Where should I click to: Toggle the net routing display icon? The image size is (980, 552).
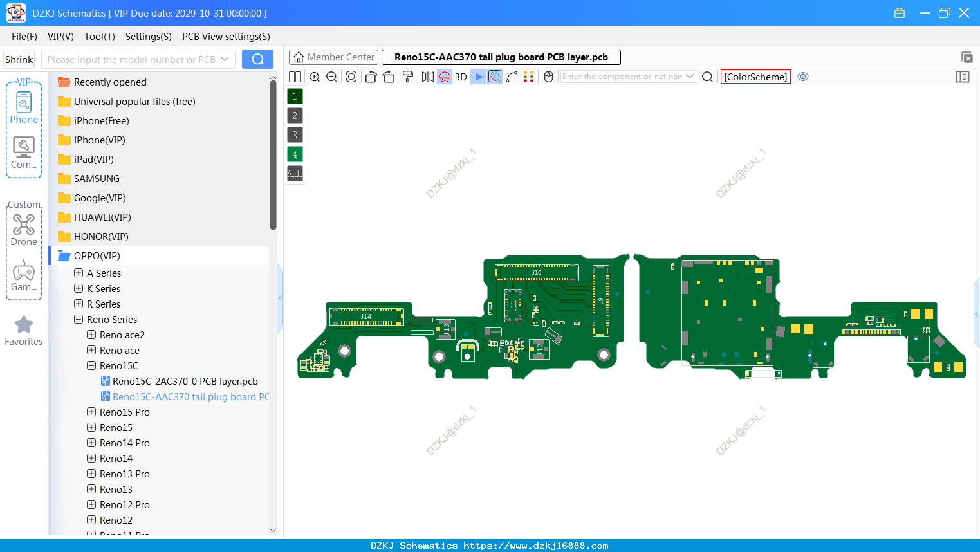coord(495,77)
